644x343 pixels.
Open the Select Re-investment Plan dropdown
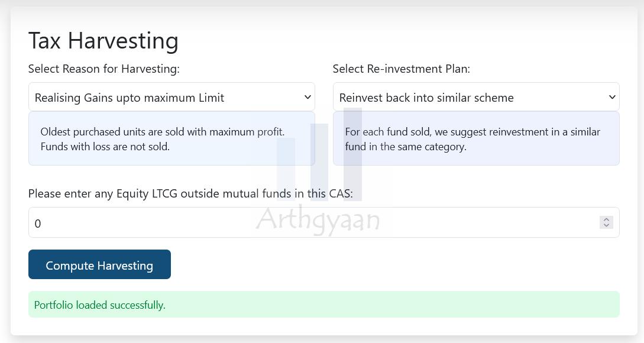click(476, 97)
